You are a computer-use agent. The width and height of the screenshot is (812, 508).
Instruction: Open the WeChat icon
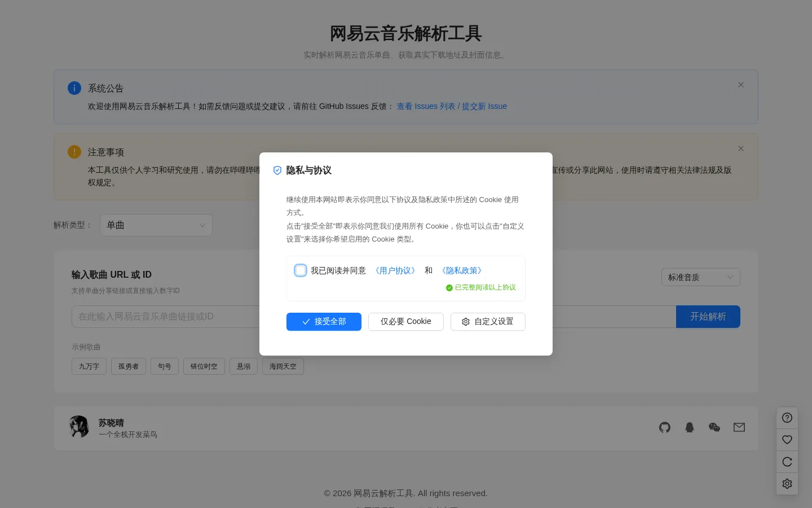click(714, 427)
